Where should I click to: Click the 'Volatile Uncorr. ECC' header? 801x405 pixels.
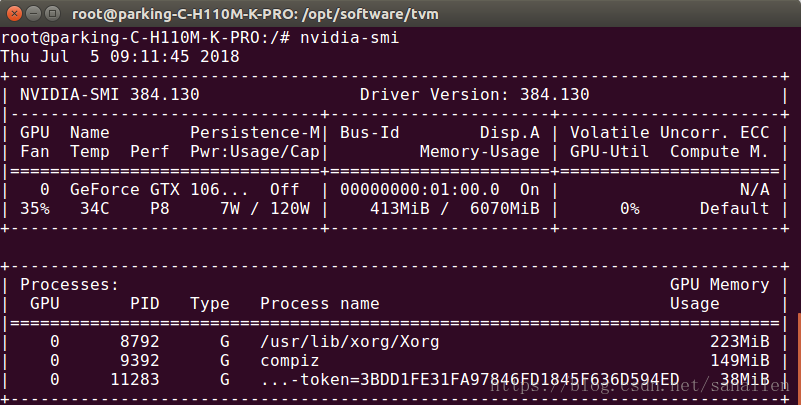670,133
